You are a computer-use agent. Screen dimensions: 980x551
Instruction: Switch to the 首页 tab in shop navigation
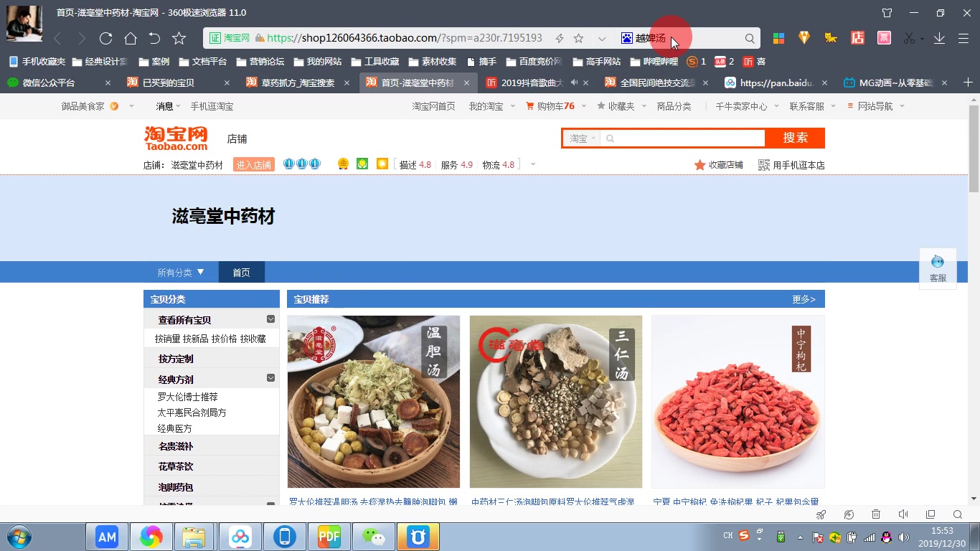pyautogui.click(x=242, y=273)
